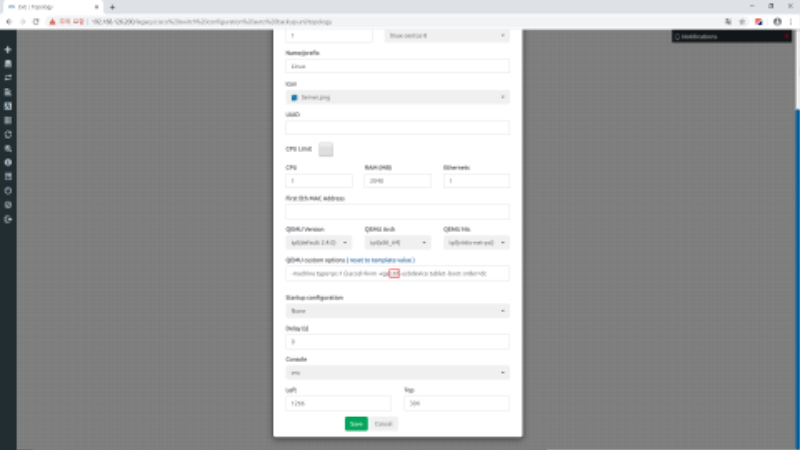Bookmark this page with star icon
Image resolution: width=800 pixels, height=450 pixels.
click(742, 21)
